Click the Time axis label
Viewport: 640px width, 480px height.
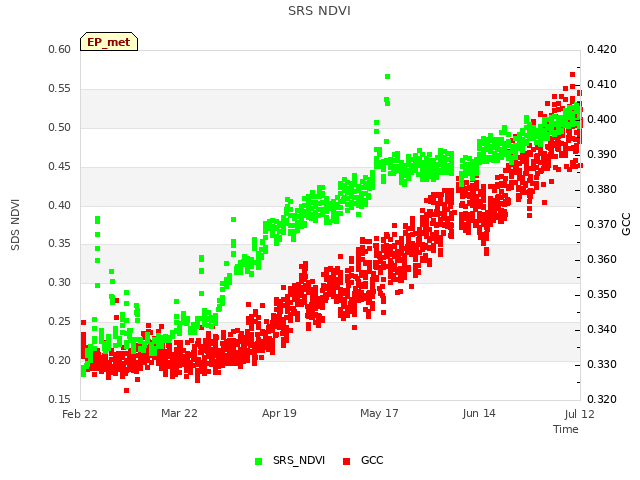[566, 429]
